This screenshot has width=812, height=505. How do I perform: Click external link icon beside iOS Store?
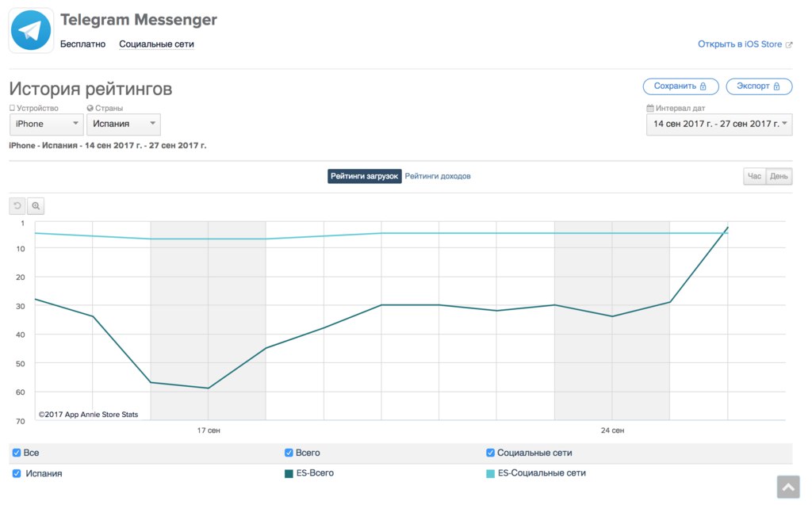[789, 45]
